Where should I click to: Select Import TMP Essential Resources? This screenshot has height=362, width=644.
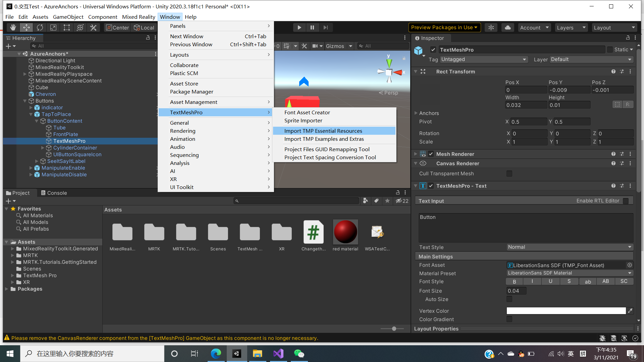[323, 131]
